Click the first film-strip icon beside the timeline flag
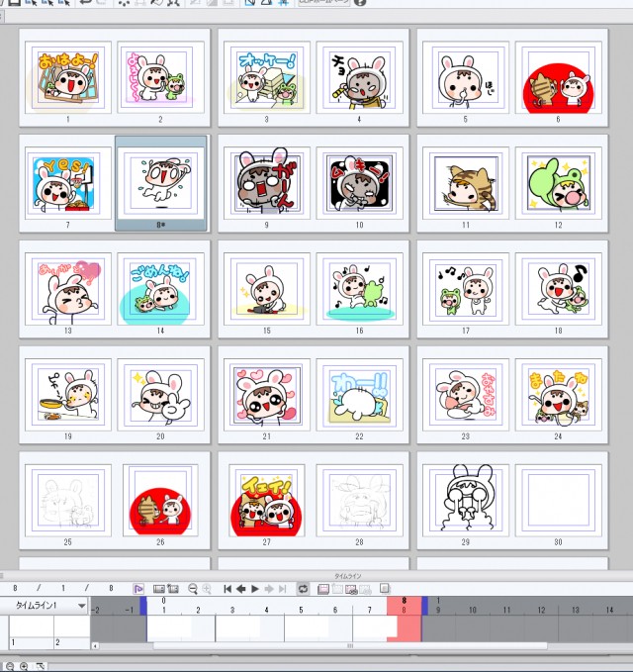Viewport: 633px width, 672px height. 159,589
